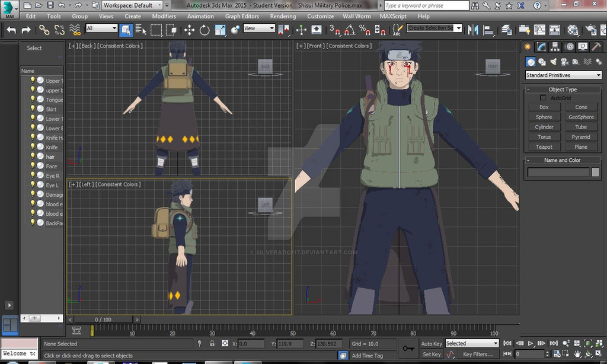Screen dimensions: 607x364
Task: Play the animation
Action: [x=531, y=343]
